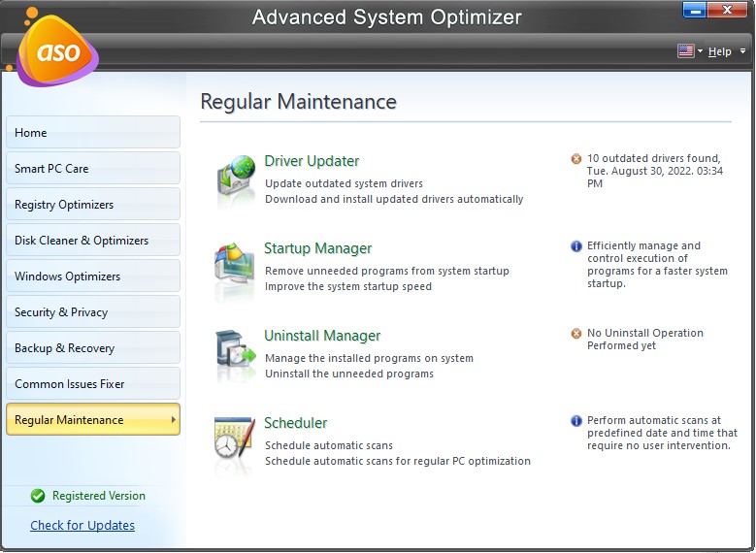The height and width of the screenshot is (553, 756).
Task: Close the Advanced System Optimizer window
Action: pos(727,10)
